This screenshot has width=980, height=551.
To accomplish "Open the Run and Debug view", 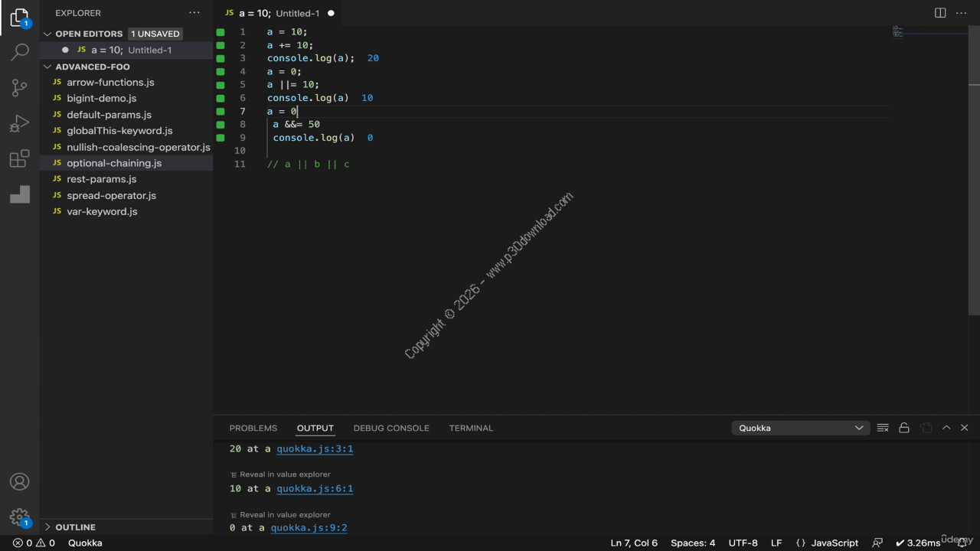I will [x=20, y=124].
